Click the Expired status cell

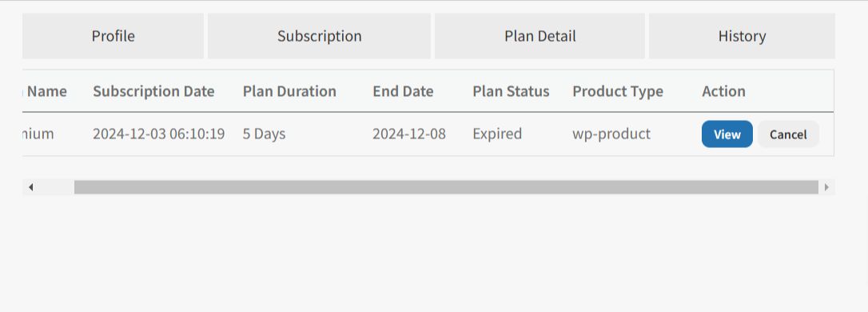pos(497,134)
